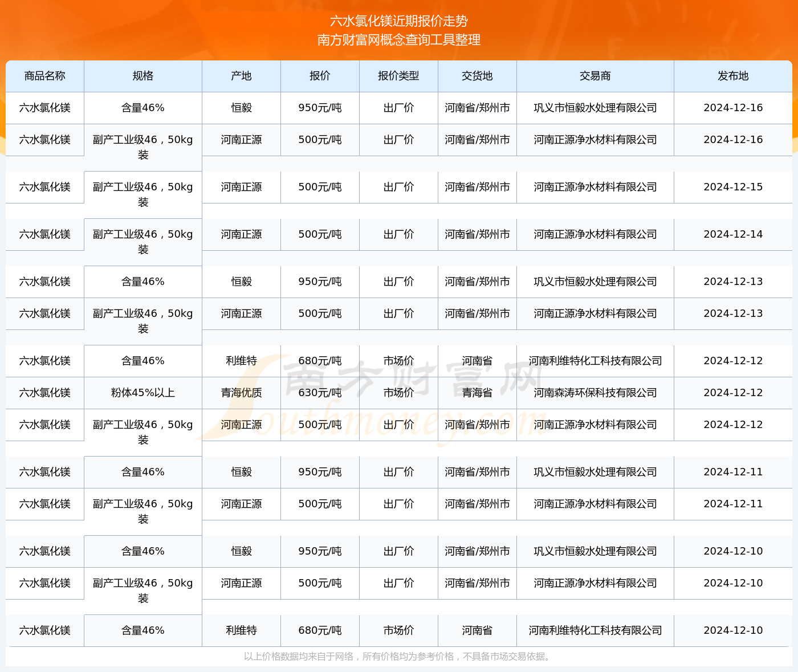Select date cell 2024-12-14
The width and height of the screenshot is (798, 672).
[x=733, y=234]
